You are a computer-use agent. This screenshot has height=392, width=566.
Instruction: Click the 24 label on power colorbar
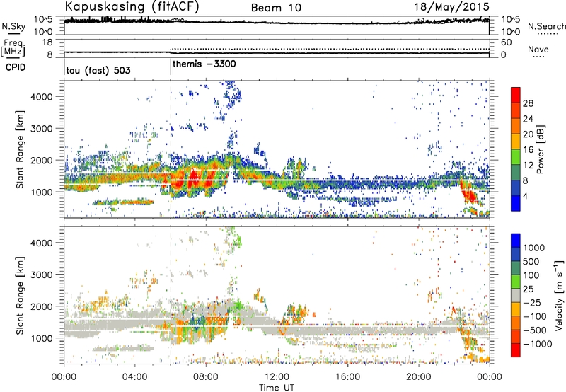pyautogui.click(x=528, y=119)
